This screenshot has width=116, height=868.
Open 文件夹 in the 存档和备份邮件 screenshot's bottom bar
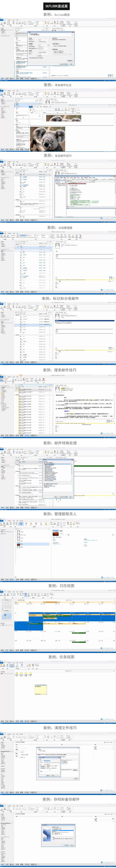tap(27, 864)
